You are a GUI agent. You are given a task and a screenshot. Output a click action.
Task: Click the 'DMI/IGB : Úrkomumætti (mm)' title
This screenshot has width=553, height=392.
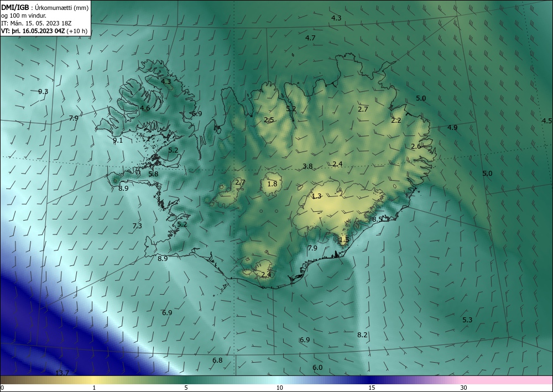[45, 8]
